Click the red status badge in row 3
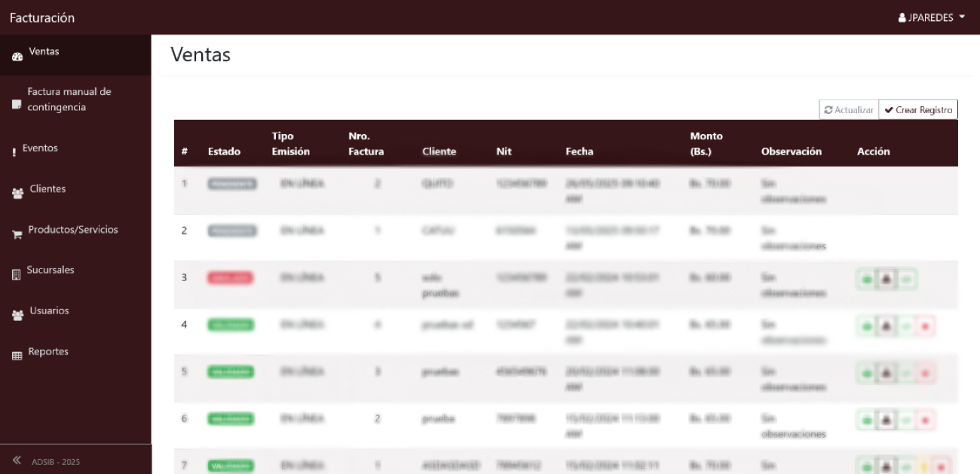 coord(230,278)
